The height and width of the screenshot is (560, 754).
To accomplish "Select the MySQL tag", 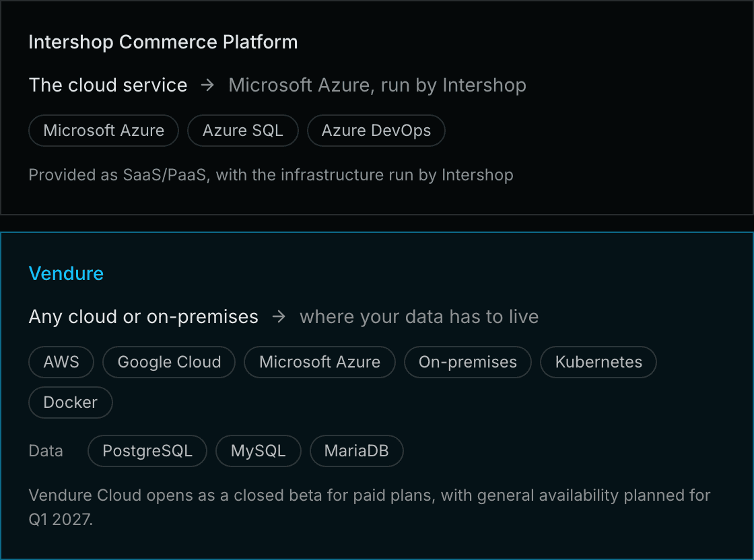I will click(259, 451).
